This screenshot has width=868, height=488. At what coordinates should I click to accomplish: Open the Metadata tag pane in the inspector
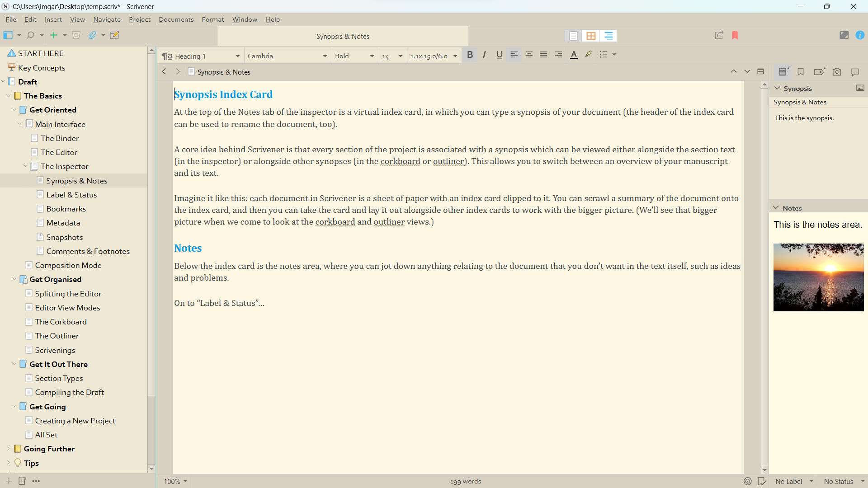pos(819,72)
